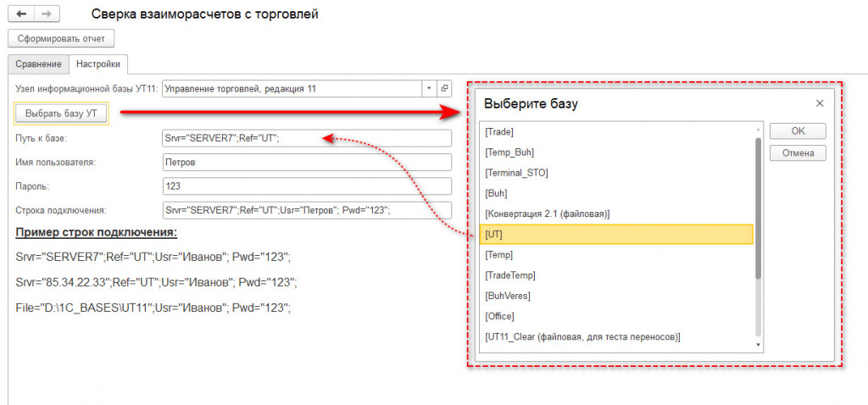Go forward with the right arrow button
The height and width of the screenshot is (405, 868).
pyautogui.click(x=47, y=14)
